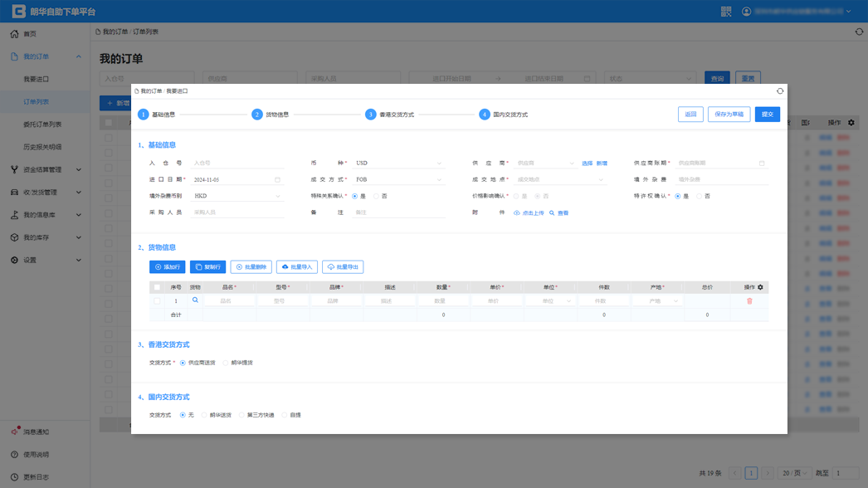Screen dimensions: 868x488
Task: Click the 点击上传 attachment upload link
Action: coord(529,212)
